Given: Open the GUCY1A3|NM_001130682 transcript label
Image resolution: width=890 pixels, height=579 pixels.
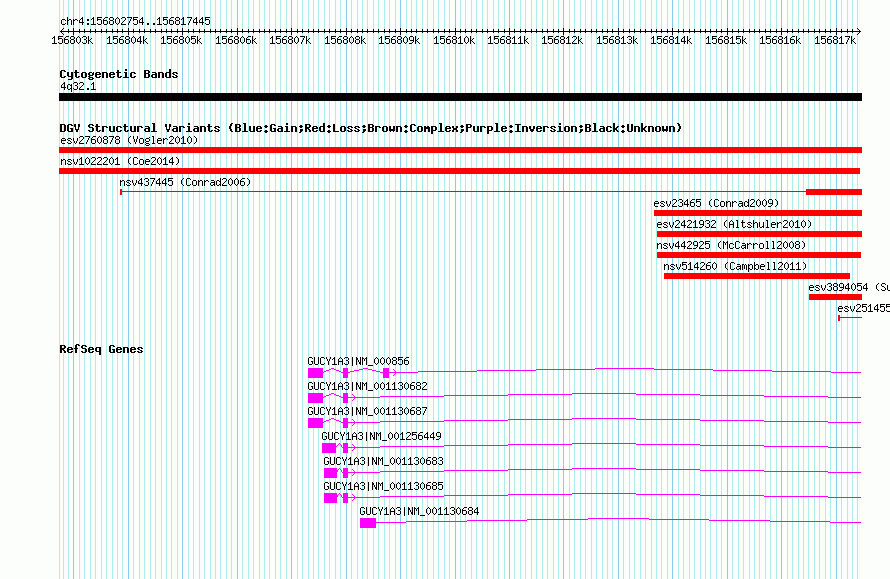Looking at the screenshot, I should (367, 386).
